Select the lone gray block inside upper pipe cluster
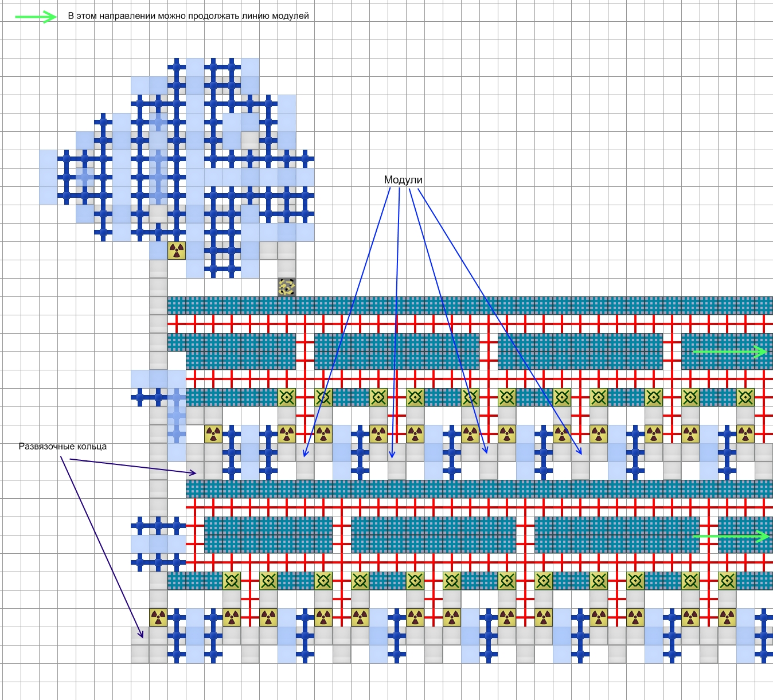 pos(250,140)
